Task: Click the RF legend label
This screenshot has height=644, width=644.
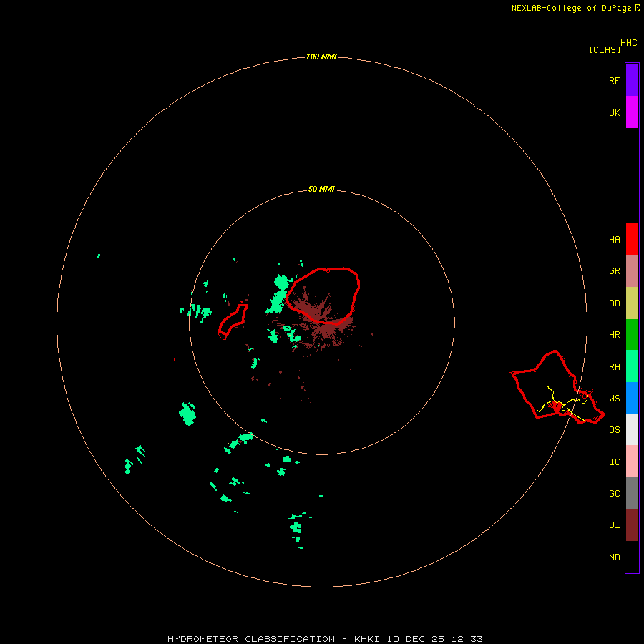Action: coord(615,80)
